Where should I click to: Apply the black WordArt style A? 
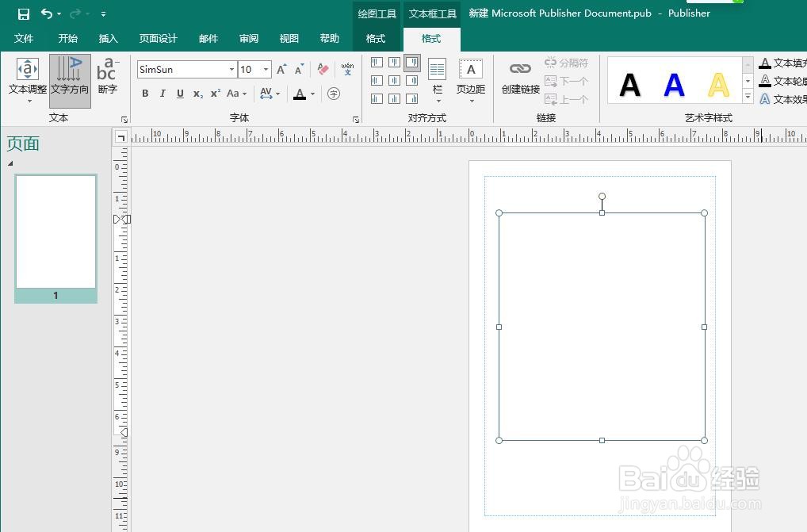click(630, 85)
